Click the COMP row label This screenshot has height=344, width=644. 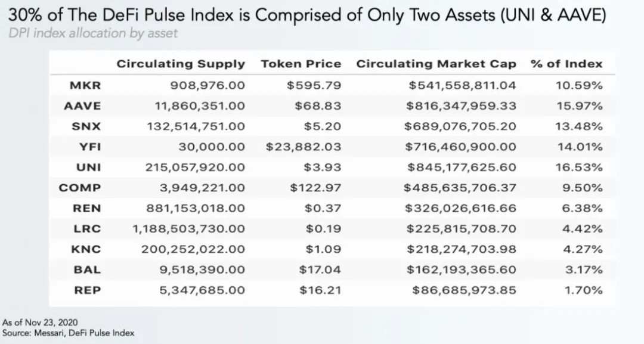click(x=80, y=188)
